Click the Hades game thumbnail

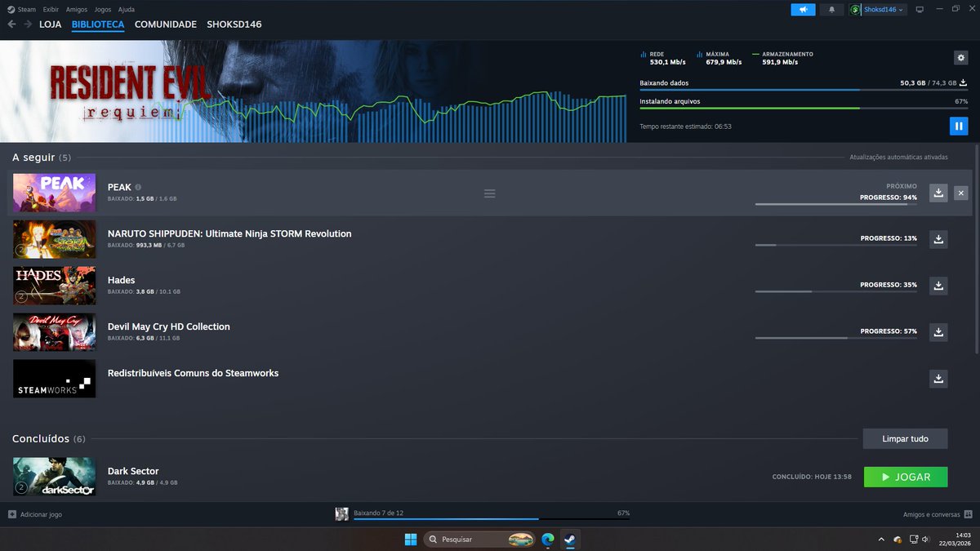[x=54, y=286]
